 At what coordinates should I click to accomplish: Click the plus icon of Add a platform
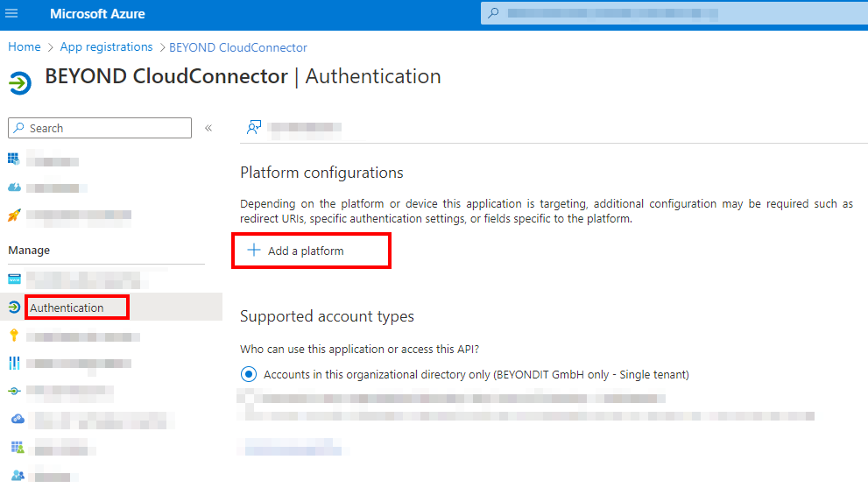click(x=253, y=251)
